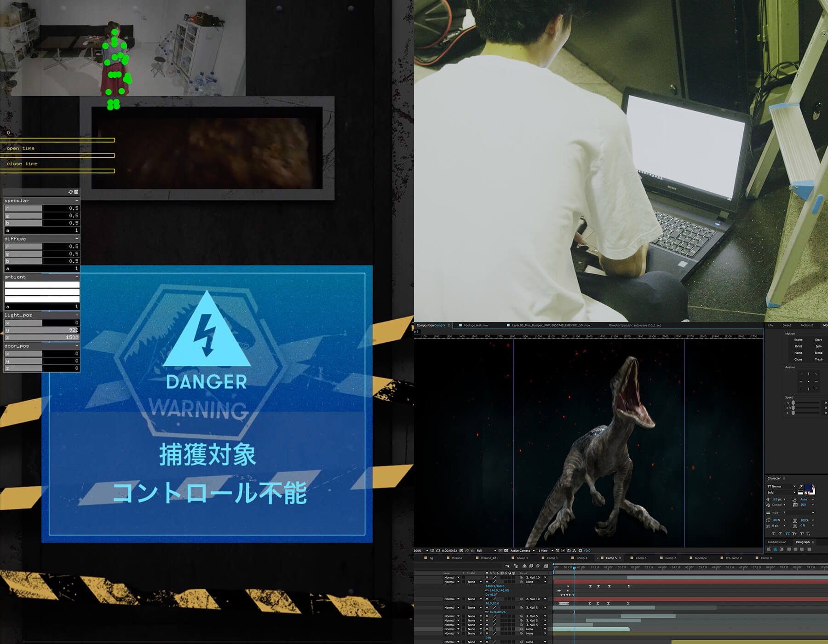Click the dark blue fill color swatch
The width and height of the screenshot is (828, 644).
click(808, 488)
